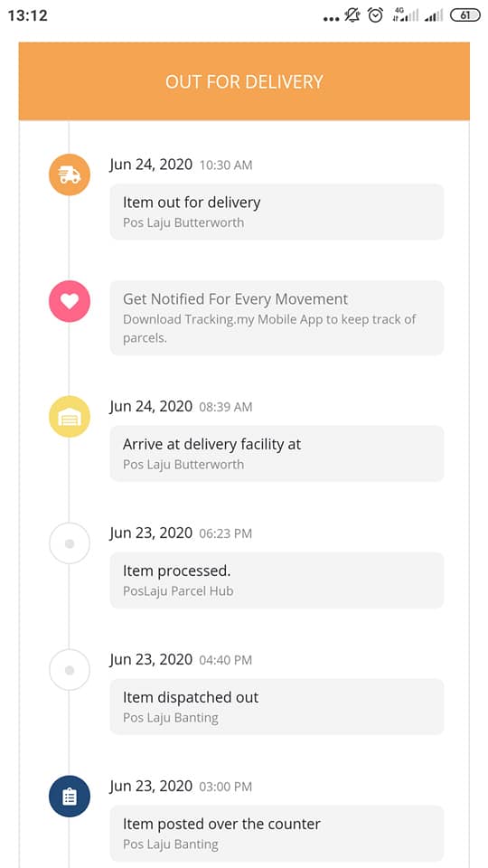The height and width of the screenshot is (868, 488).
Task: Select the Item dispatched out timeline dot
Action: 70,670
